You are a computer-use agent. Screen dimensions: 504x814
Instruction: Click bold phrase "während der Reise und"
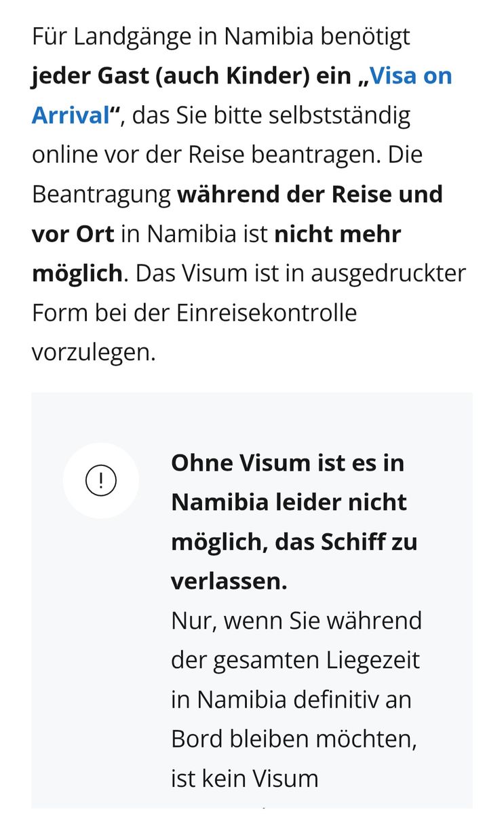pyautogui.click(x=310, y=194)
